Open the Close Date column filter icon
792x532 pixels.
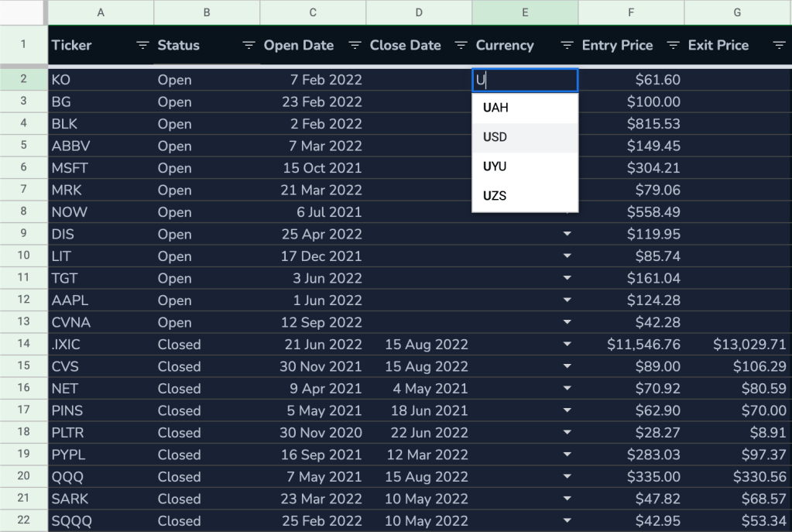(x=461, y=46)
